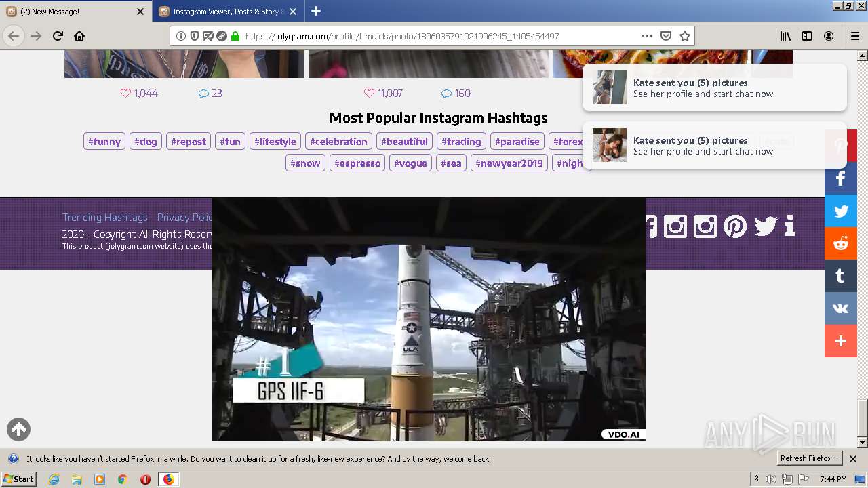Image resolution: width=868 pixels, height=488 pixels.
Task: Save page to Pocket
Action: (x=666, y=36)
